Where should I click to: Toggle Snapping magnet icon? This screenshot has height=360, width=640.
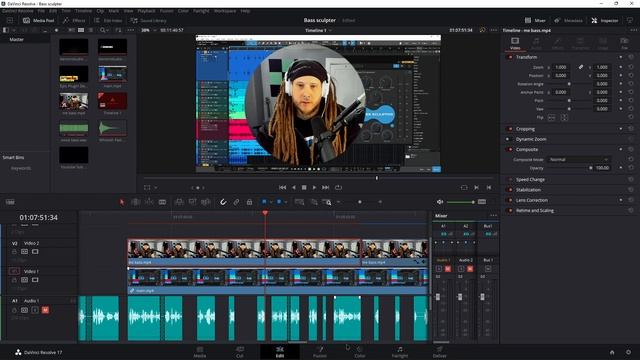(223, 202)
